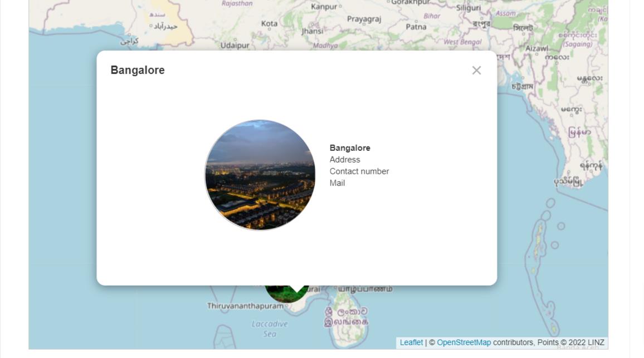Click the circular Bangalore city photo

(260, 175)
